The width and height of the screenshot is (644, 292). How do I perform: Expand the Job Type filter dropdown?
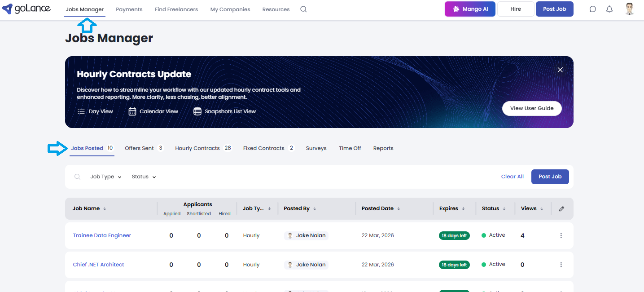106,177
